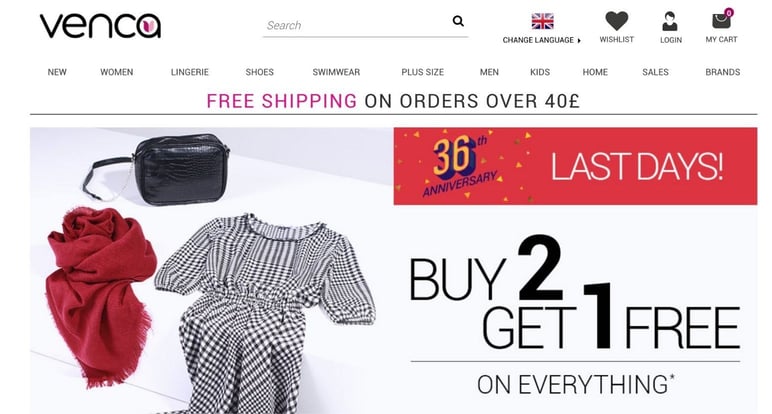Click the Login person icon
Screen dimensions: 772x414
pos(670,22)
